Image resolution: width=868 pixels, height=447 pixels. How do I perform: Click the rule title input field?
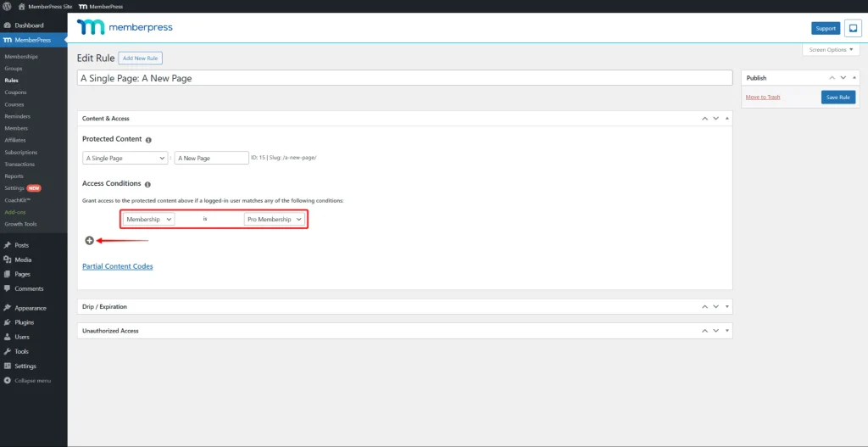coord(404,78)
